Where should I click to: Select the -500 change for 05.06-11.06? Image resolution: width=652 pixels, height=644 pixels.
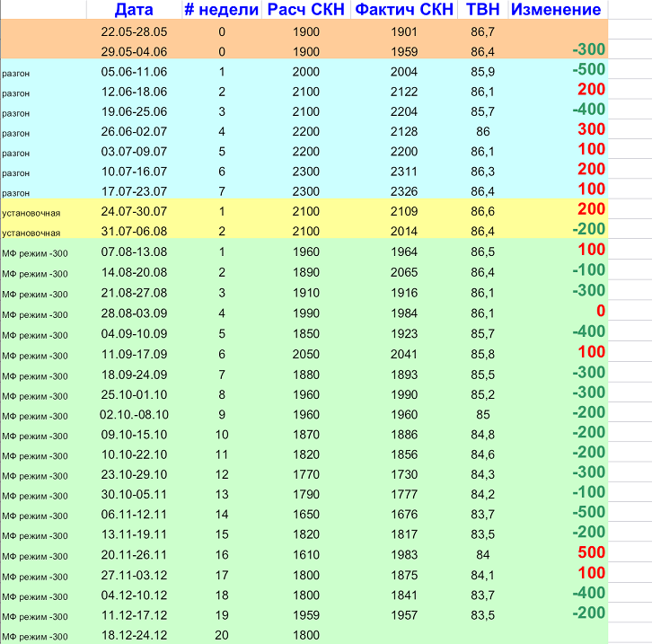coord(588,69)
